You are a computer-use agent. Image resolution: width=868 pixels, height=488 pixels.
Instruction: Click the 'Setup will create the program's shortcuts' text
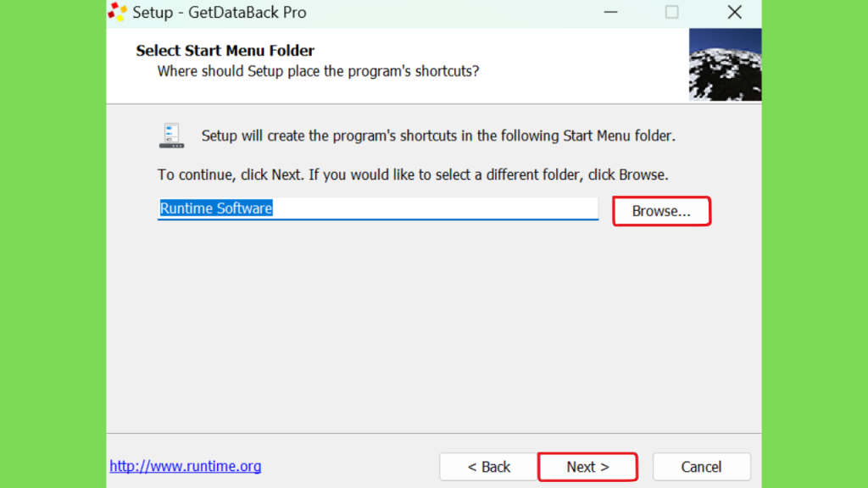(x=438, y=136)
